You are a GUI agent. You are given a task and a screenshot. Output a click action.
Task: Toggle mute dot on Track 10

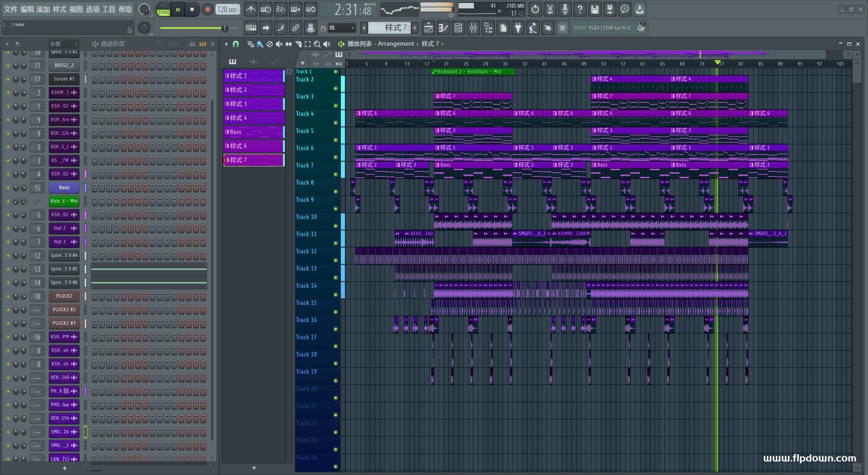coord(335,226)
